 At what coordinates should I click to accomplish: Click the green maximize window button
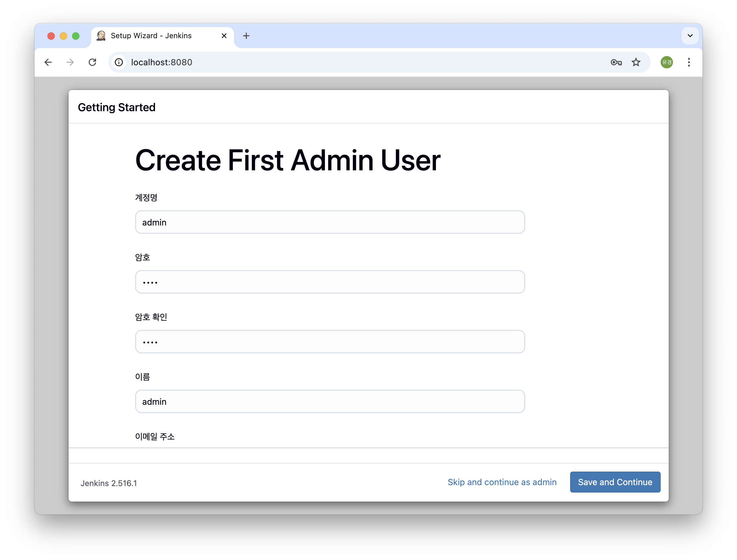pos(76,36)
